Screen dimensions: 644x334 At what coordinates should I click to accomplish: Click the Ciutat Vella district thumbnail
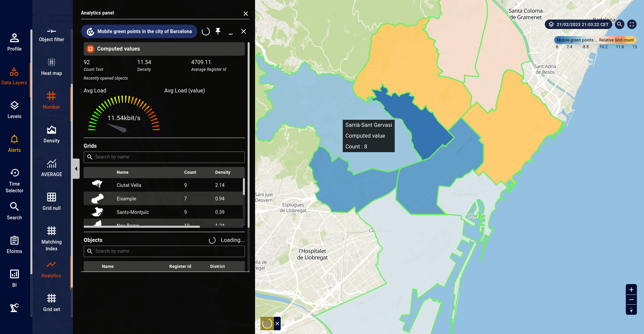pyautogui.click(x=97, y=185)
